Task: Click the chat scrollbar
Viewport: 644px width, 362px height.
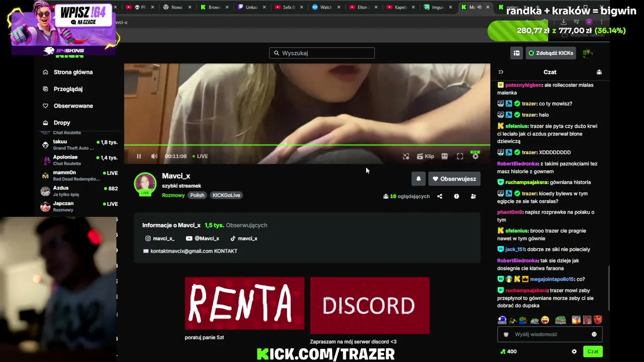Action: point(608,288)
